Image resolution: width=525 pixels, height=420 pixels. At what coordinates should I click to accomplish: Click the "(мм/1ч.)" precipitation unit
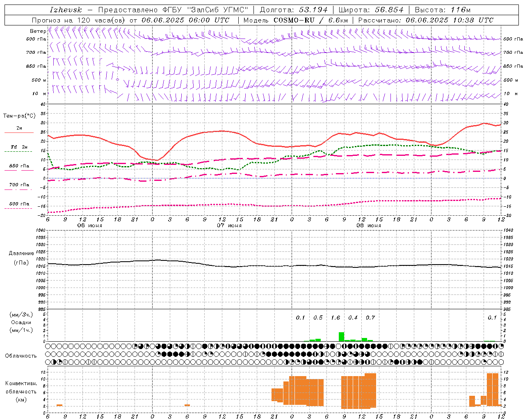21,330
